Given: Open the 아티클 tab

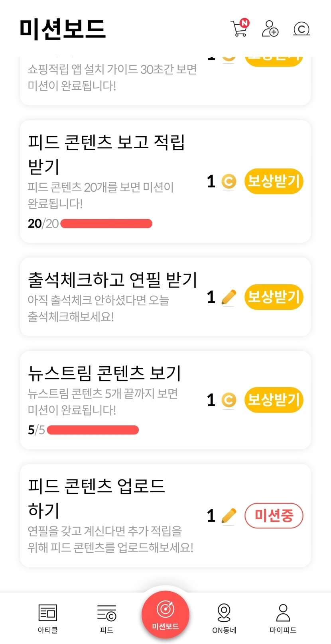Looking at the screenshot, I should [x=48, y=618].
